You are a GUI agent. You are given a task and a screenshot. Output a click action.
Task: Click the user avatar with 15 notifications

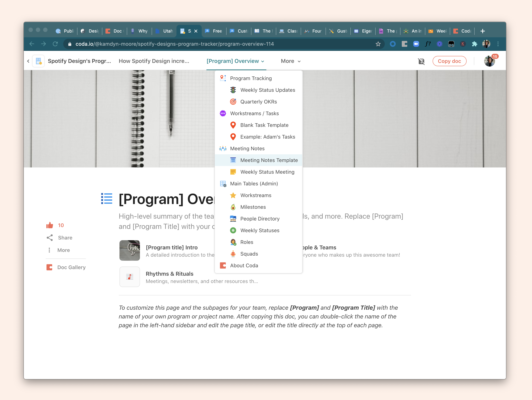pyautogui.click(x=489, y=61)
